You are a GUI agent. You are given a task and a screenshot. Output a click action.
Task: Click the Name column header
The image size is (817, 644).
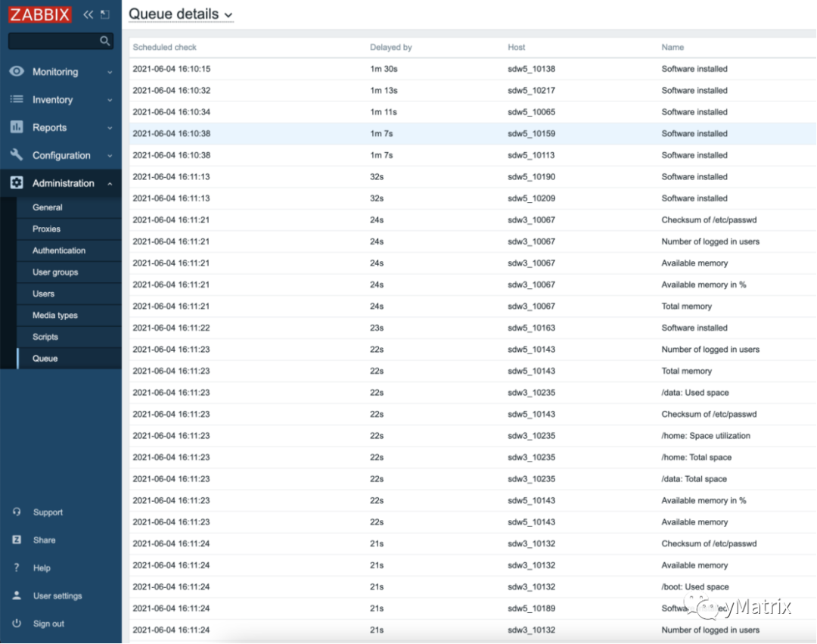[x=673, y=47]
